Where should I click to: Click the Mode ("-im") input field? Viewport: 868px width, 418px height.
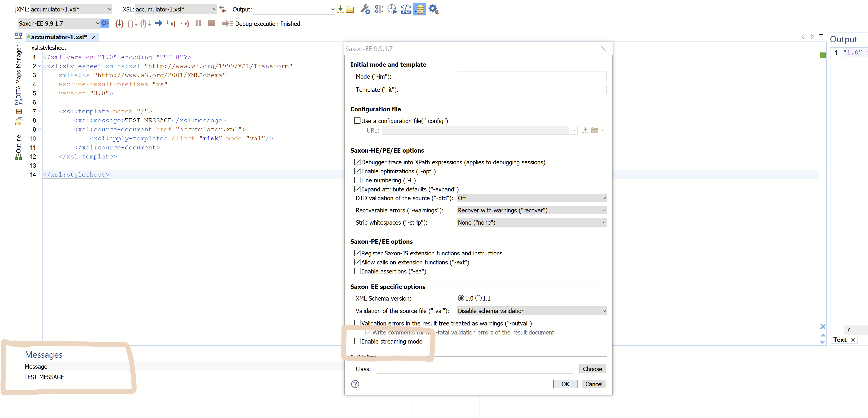531,76
